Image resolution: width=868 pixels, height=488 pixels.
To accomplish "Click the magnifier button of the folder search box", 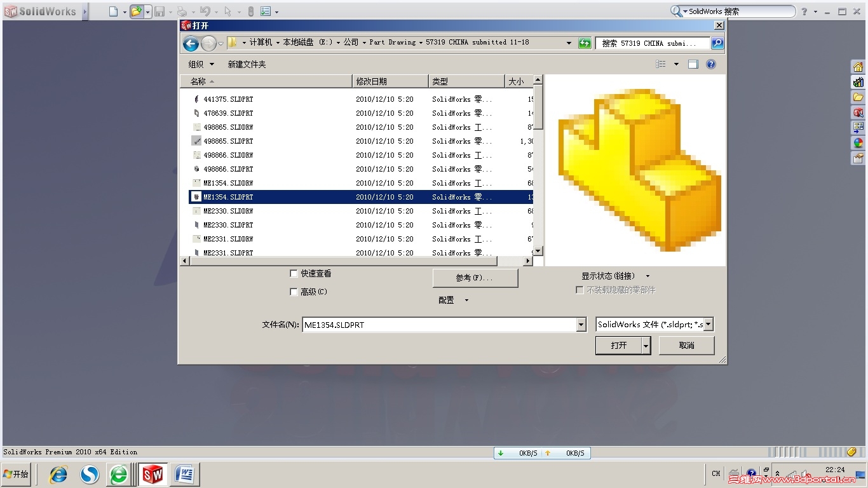I will (717, 43).
